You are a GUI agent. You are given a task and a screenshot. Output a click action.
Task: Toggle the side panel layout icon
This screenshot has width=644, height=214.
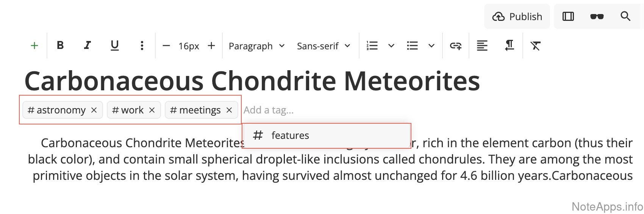pos(568,16)
